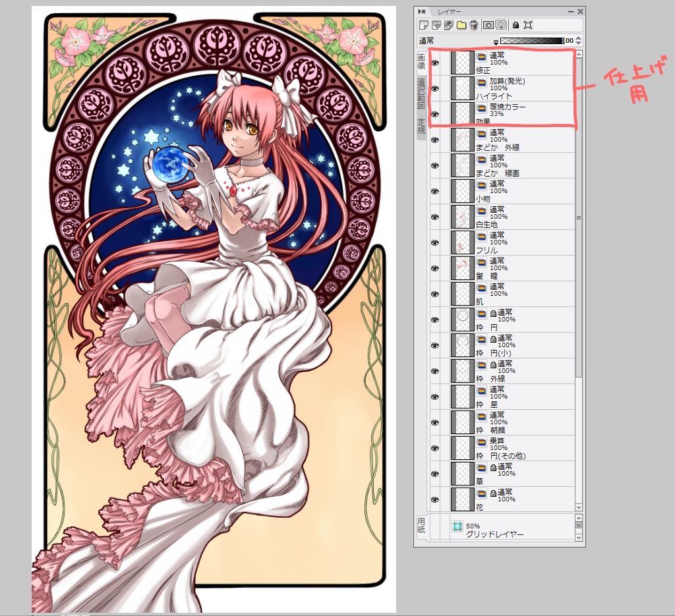This screenshot has width=675, height=616.
Task: Open the blend mode dropdown showing 通常
Action: coord(458,41)
